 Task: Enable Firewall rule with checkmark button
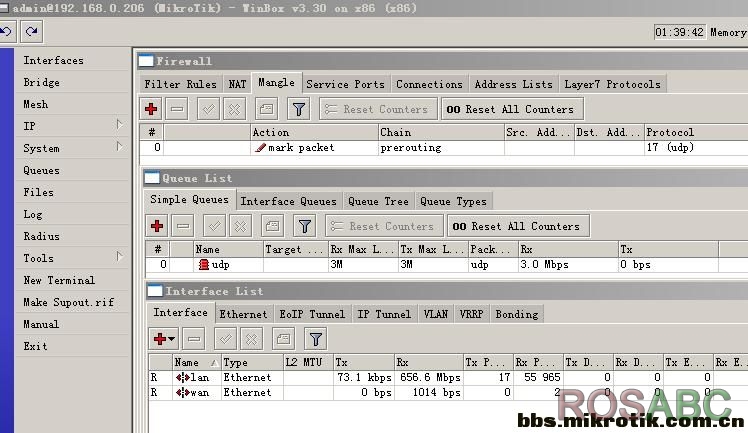tap(208, 109)
